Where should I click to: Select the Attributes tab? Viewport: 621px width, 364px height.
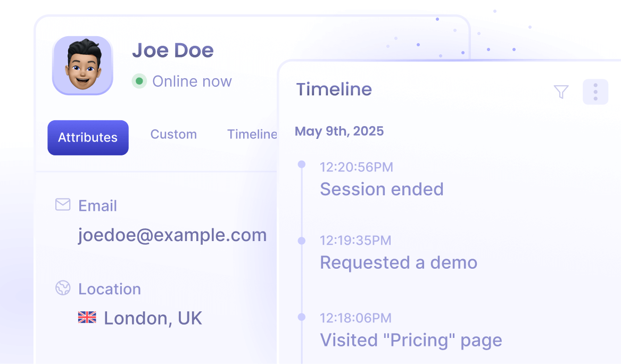(x=88, y=137)
